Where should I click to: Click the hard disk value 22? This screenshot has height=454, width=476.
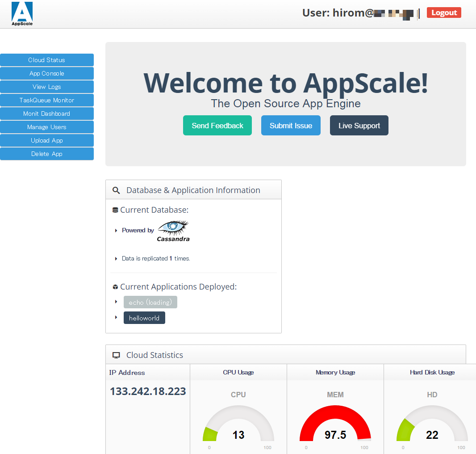[432, 435]
